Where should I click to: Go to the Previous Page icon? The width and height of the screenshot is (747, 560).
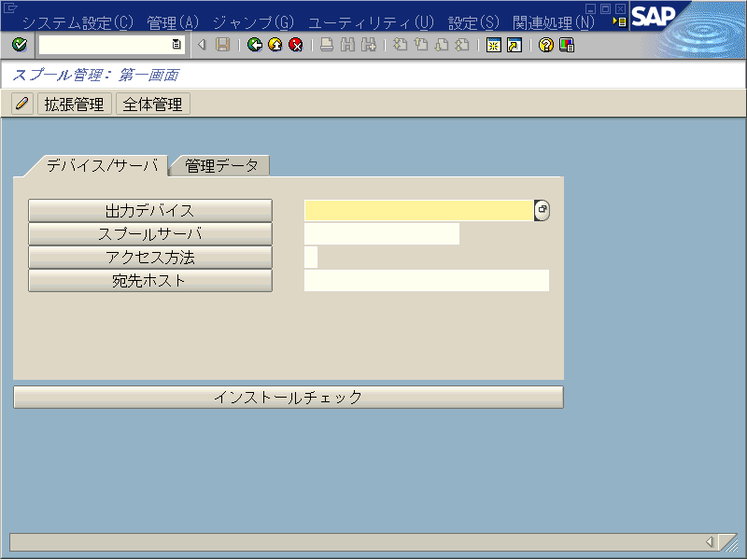pos(421,45)
